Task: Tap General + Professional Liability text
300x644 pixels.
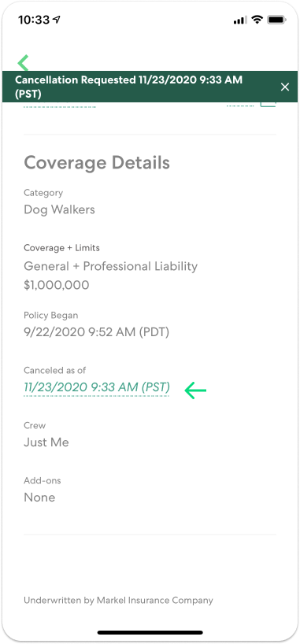Action: pos(110,266)
